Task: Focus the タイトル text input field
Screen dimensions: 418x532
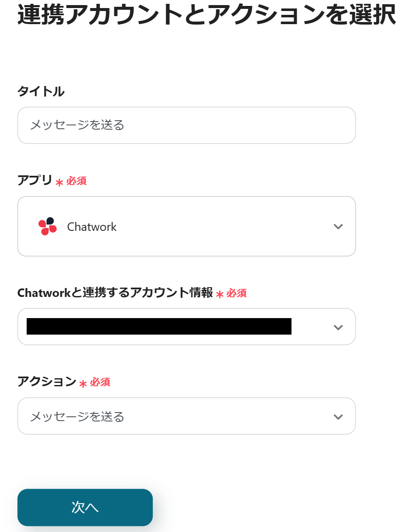Action: (186, 125)
